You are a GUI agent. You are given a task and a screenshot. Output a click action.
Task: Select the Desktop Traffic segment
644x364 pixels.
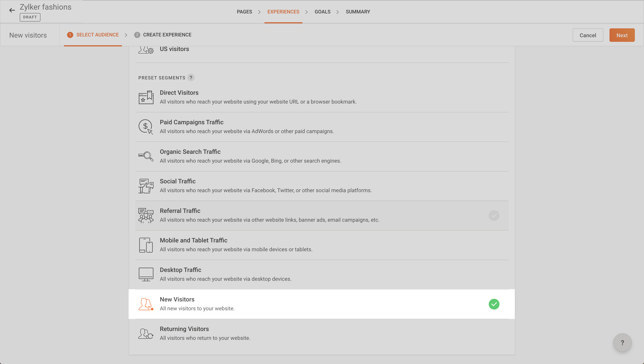322,274
